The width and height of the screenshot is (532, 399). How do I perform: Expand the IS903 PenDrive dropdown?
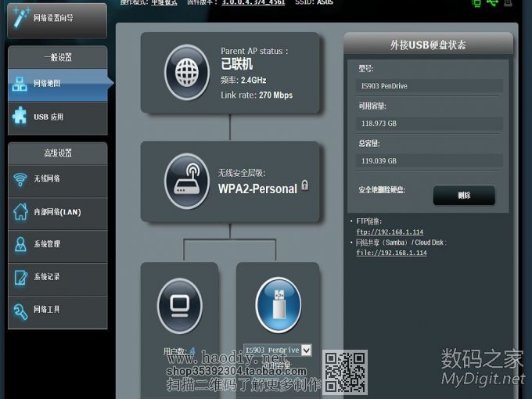coord(306,350)
